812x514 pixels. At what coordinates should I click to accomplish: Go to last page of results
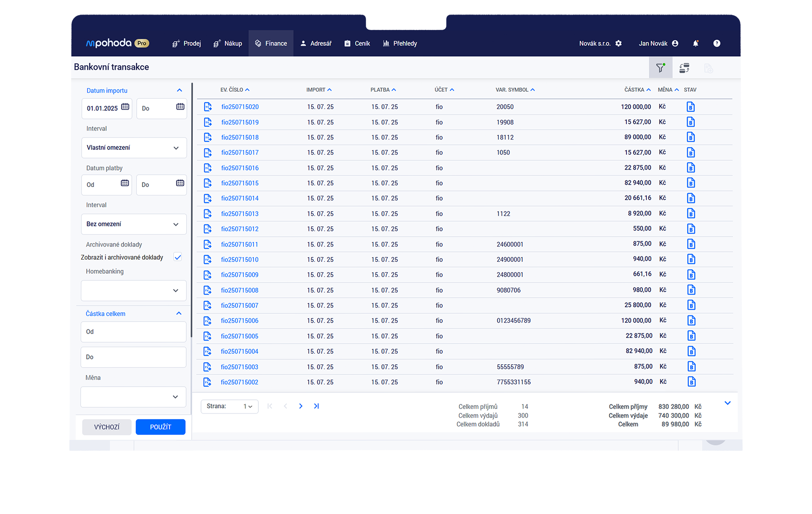(x=316, y=406)
